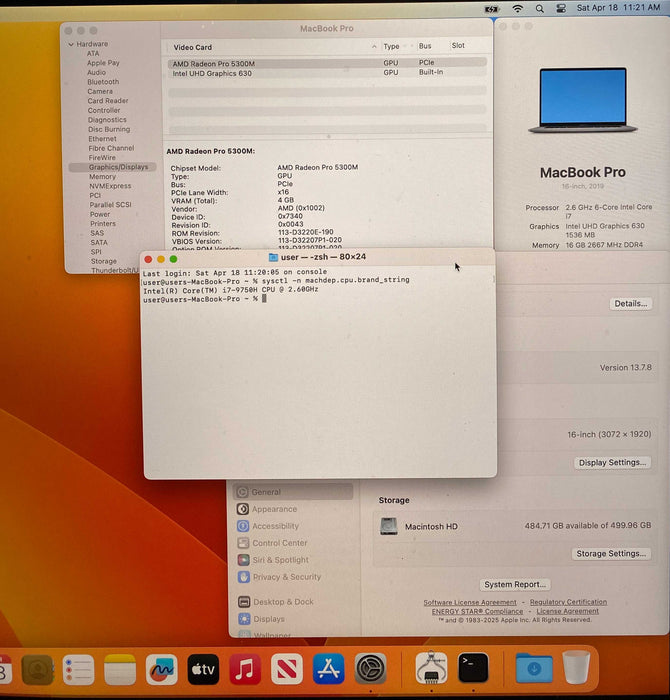Open the Music app in the Dock
Image resolution: width=670 pixels, height=700 pixels.
(245, 669)
